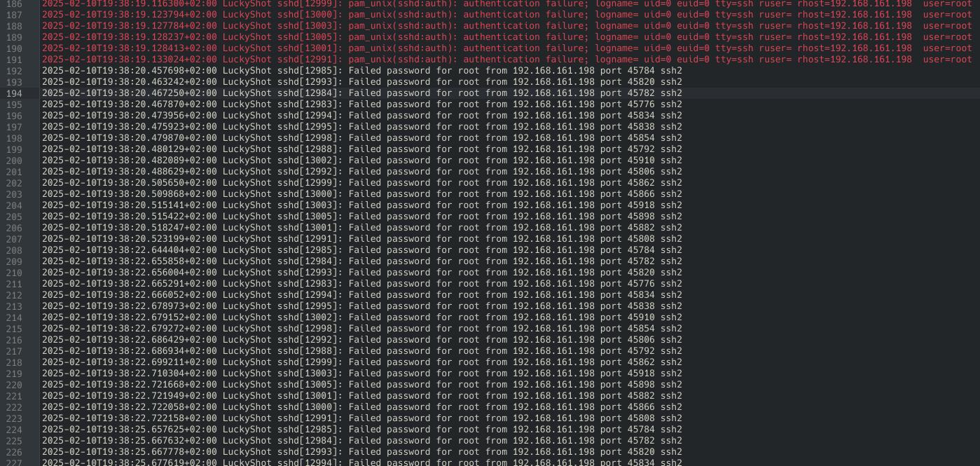Place cursor on port 45918 in line 219

point(641,374)
